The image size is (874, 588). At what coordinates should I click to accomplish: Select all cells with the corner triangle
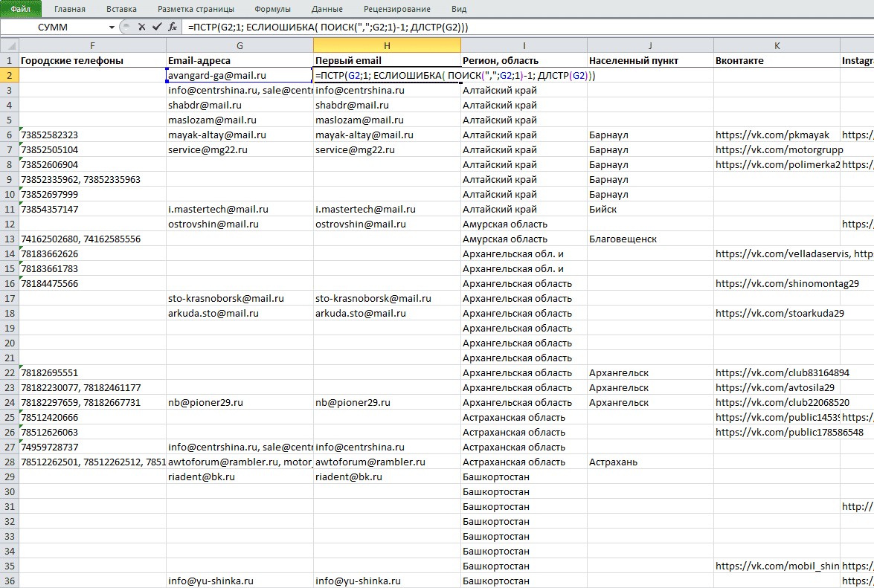tap(10, 45)
